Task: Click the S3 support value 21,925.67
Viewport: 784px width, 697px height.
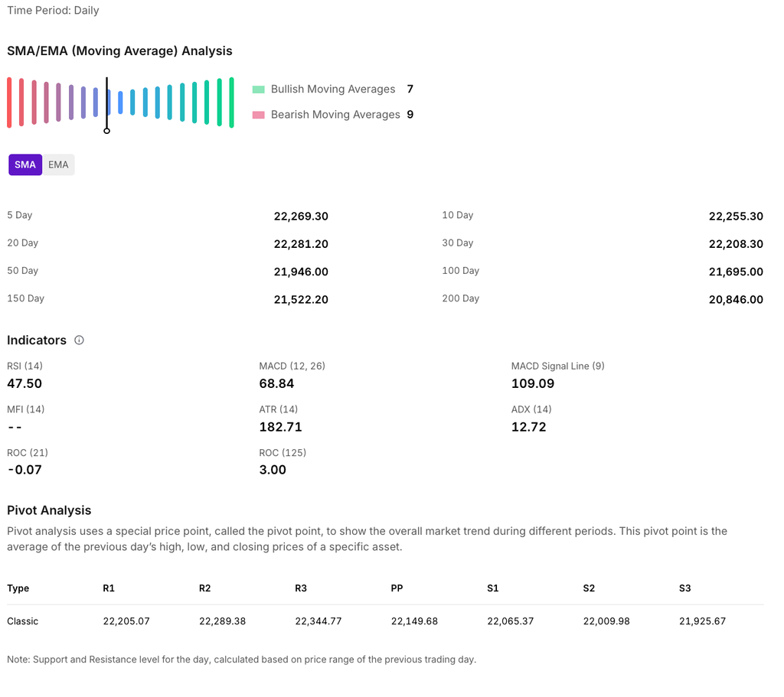Action: [x=702, y=621]
